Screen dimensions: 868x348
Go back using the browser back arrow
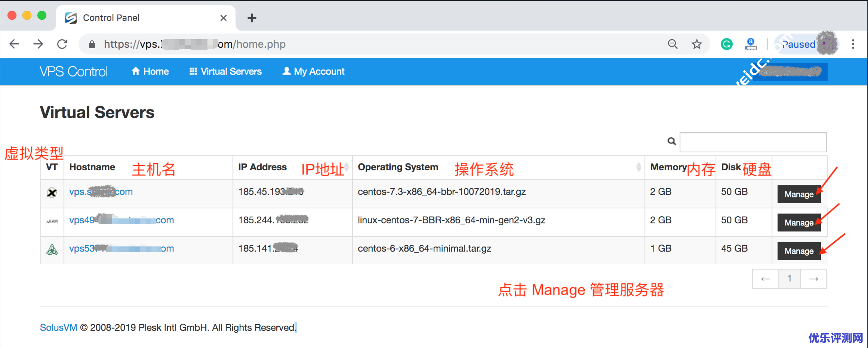click(14, 44)
